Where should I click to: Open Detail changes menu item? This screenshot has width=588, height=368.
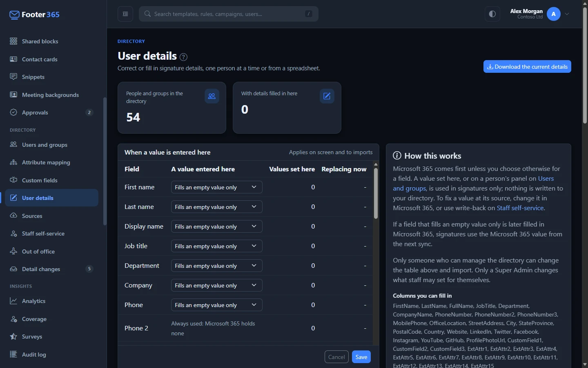[x=51, y=269]
